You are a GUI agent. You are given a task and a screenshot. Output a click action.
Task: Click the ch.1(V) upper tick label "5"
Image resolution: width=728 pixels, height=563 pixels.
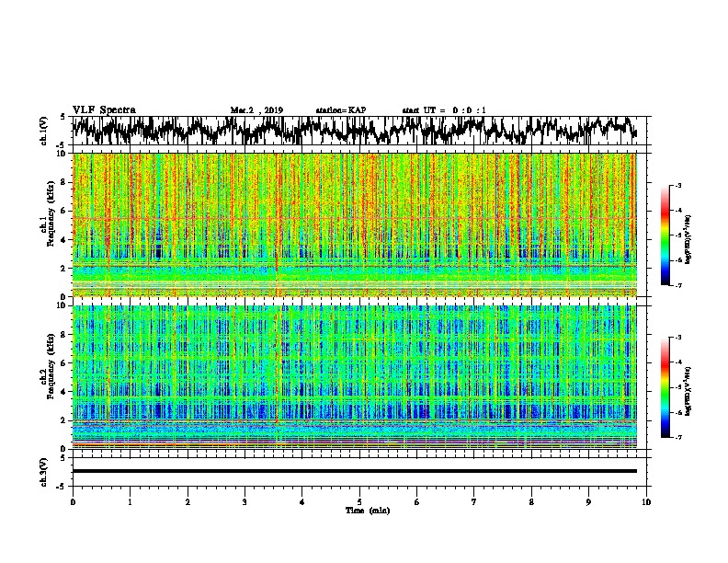[x=63, y=117]
